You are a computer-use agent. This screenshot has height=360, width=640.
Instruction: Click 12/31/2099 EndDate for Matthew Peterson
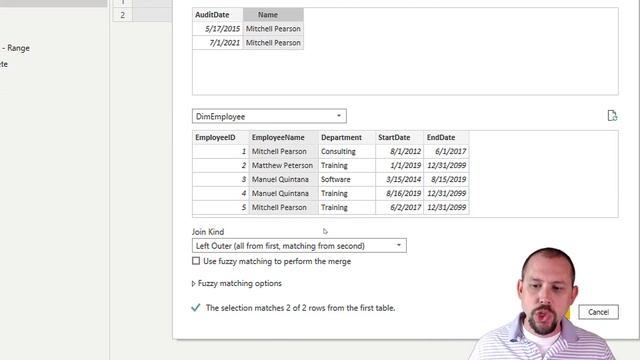(447, 165)
